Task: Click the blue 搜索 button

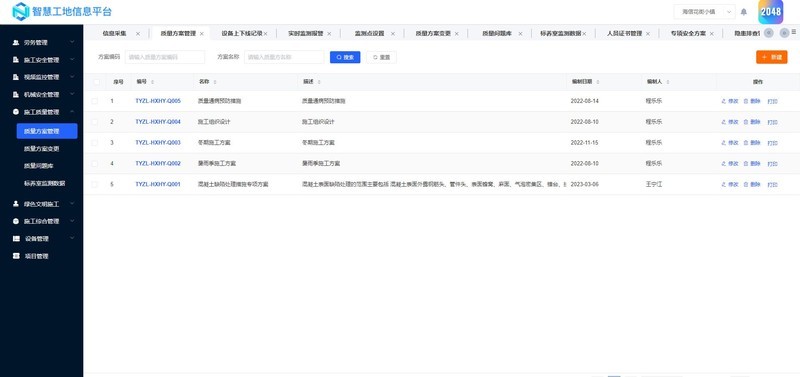Action: [345, 57]
